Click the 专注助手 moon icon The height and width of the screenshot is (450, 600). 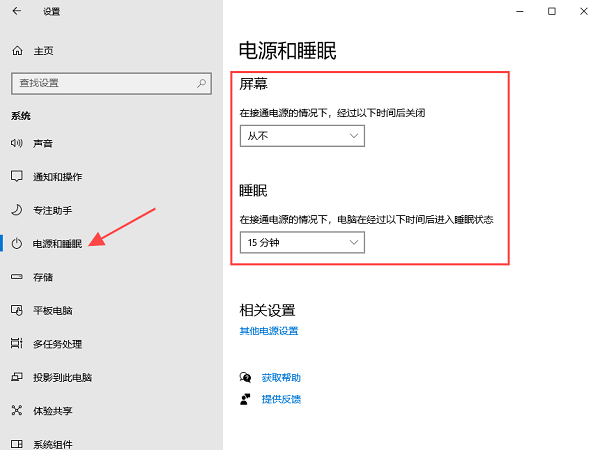point(16,210)
